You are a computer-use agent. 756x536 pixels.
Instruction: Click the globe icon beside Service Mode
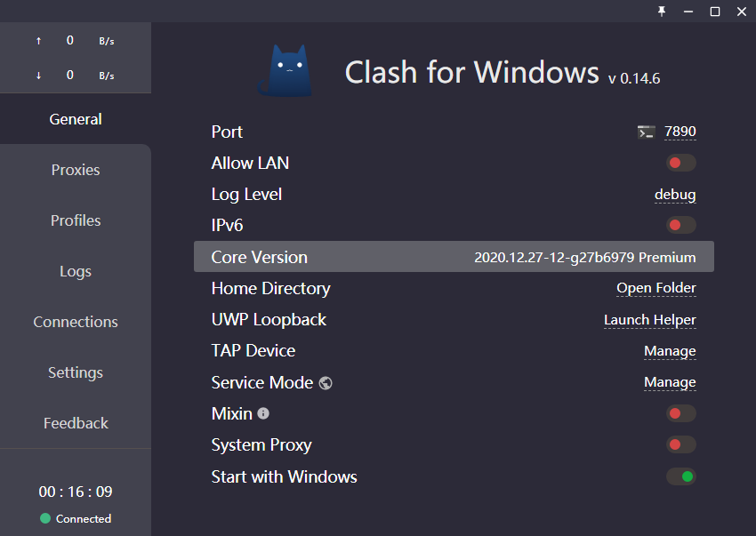tap(326, 383)
